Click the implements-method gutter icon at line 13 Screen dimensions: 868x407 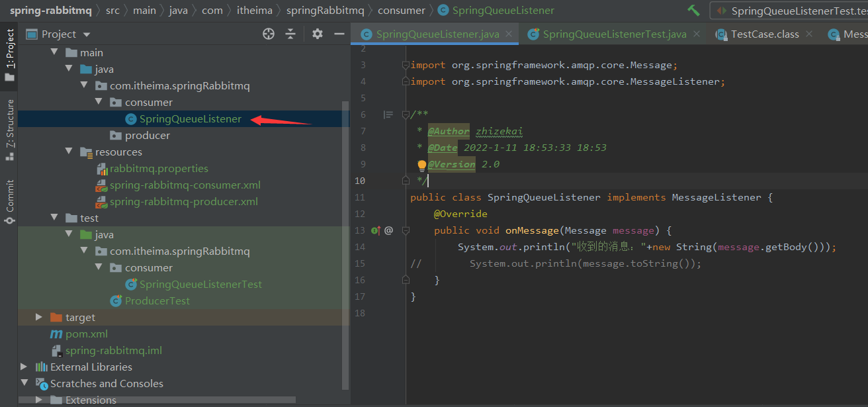[375, 230]
